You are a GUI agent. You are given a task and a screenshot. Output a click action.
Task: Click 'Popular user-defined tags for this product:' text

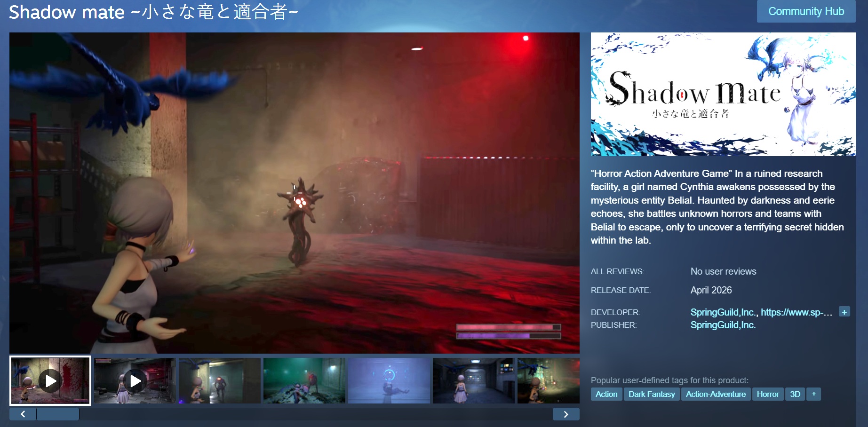[669, 380]
